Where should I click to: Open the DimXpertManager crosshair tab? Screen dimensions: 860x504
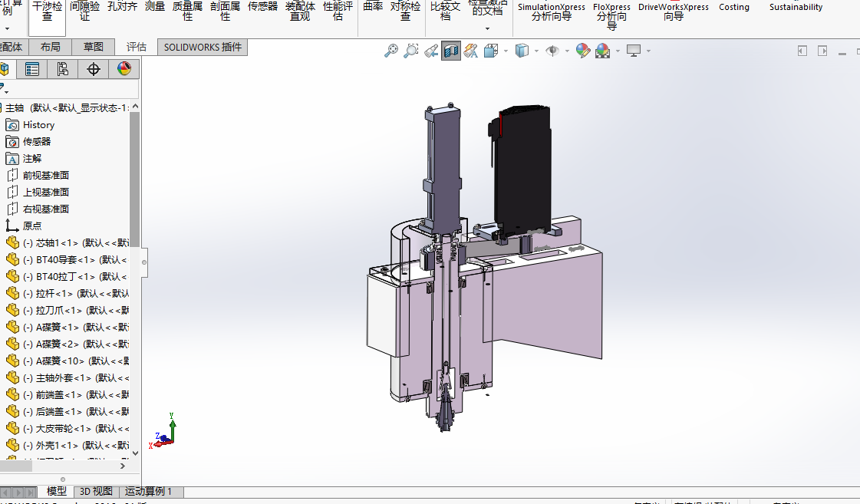[x=94, y=69]
